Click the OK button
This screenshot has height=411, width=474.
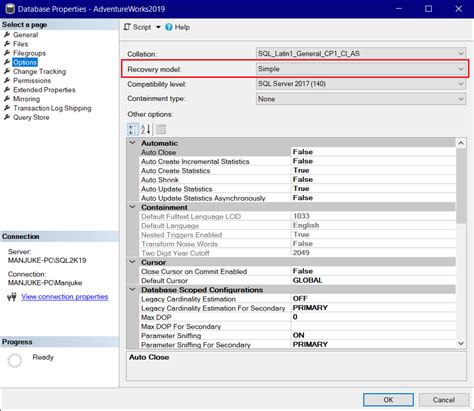388,400
